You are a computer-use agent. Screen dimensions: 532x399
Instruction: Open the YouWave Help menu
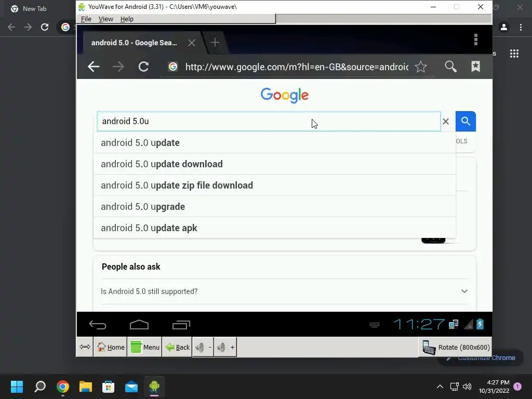click(x=127, y=19)
